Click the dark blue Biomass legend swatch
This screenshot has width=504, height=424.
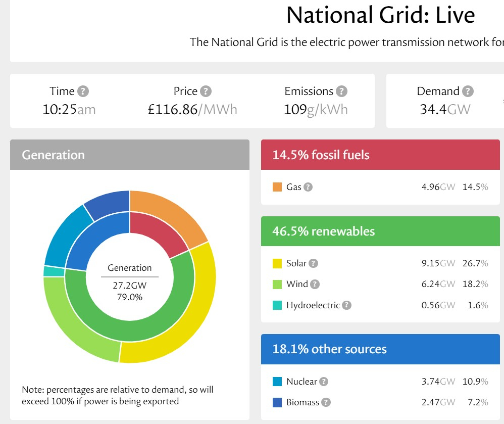[x=277, y=402]
